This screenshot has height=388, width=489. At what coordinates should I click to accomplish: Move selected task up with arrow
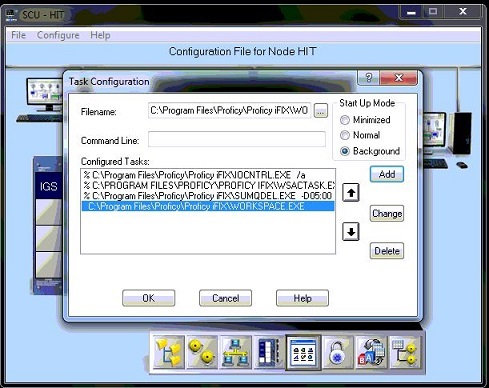[351, 193]
